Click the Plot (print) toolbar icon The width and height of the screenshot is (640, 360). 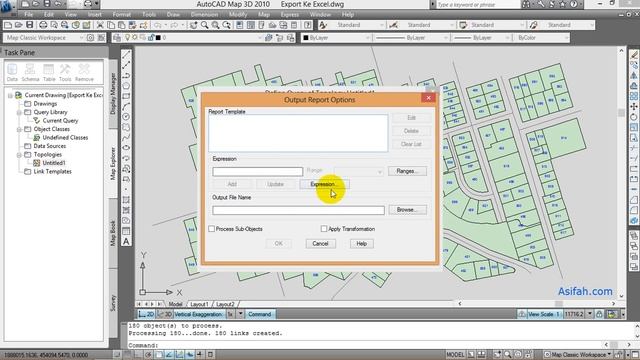(43, 25)
